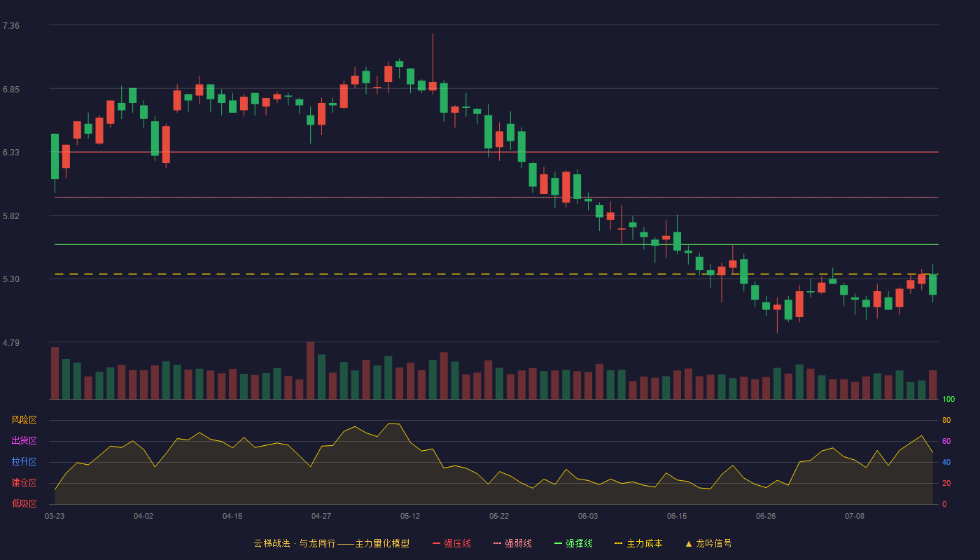Click the 7.36 price axis label
Screen dimensions: 980x560
pyautogui.click(x=11, y=26)
